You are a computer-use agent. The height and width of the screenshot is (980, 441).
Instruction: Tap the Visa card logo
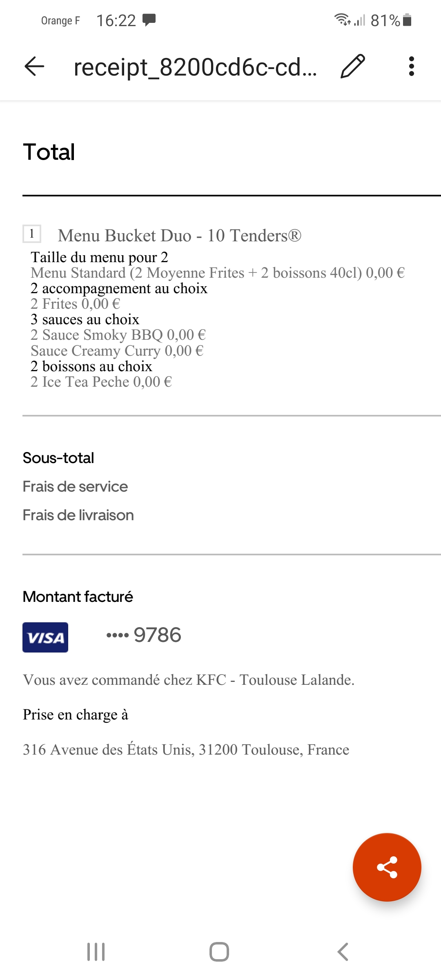pos(45,637)
